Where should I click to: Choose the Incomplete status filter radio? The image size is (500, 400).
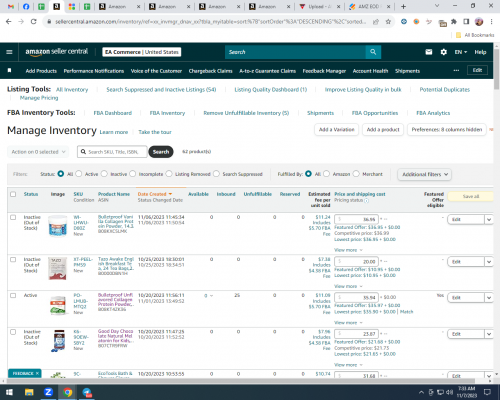click(x=133, y=174)
